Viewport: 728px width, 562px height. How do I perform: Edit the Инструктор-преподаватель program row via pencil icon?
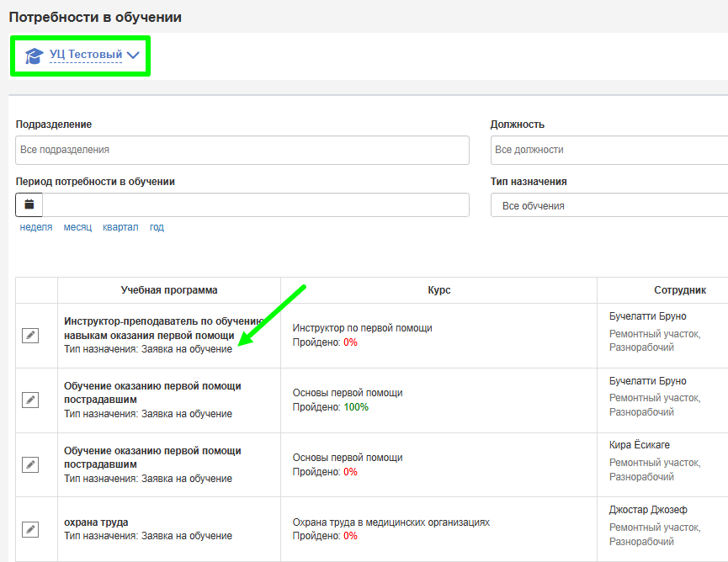coord(30,336)
